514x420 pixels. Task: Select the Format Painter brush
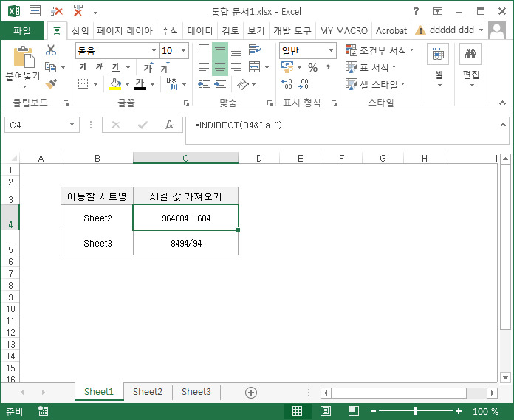51,84
